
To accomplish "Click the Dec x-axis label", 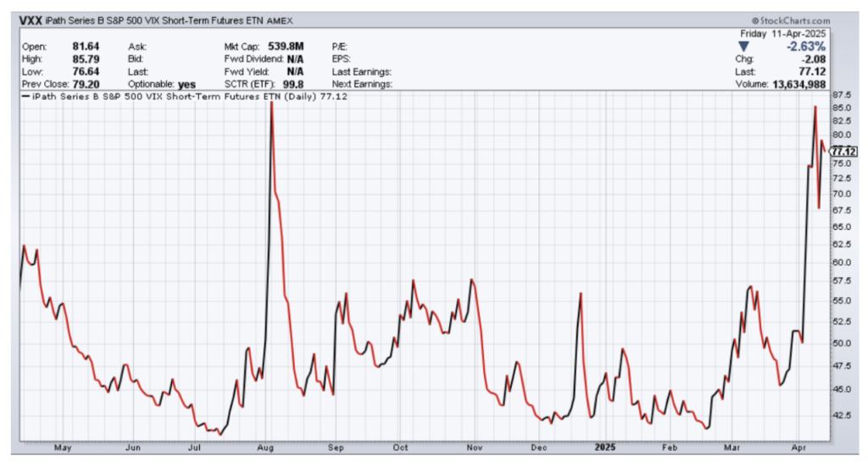I will click(538, 448).
